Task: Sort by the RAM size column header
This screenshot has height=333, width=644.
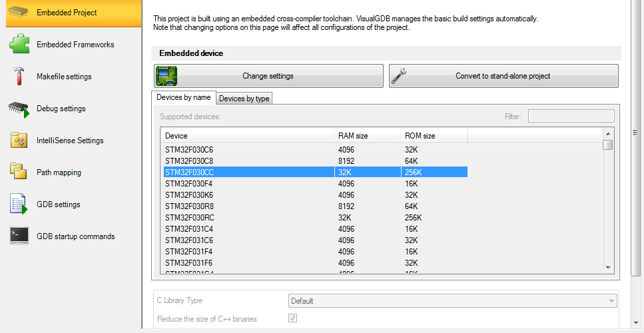Action: pos(368,136)
